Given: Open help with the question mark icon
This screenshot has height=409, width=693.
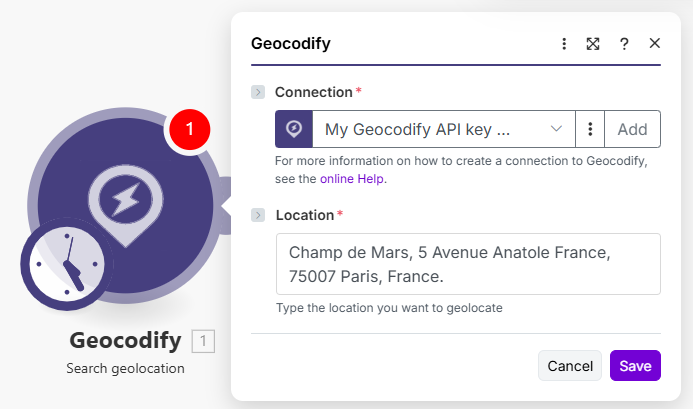Looking at the screenshot, I should click(624, 44).
